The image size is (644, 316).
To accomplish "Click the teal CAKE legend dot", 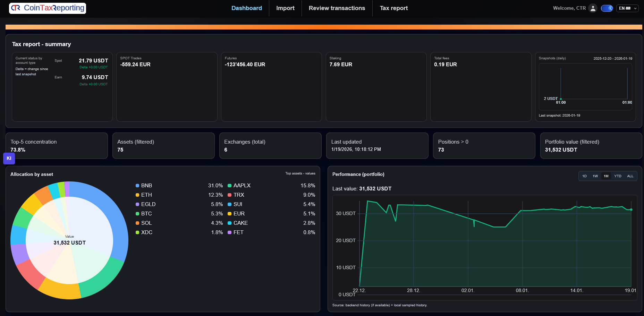I will pyautogui.click(x=229, y=223).
